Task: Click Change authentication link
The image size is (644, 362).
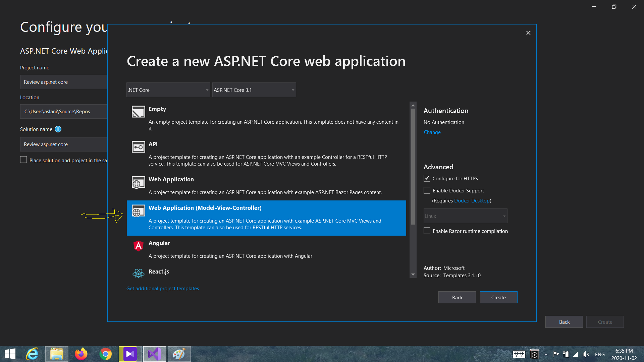Action: coord(432,132)
